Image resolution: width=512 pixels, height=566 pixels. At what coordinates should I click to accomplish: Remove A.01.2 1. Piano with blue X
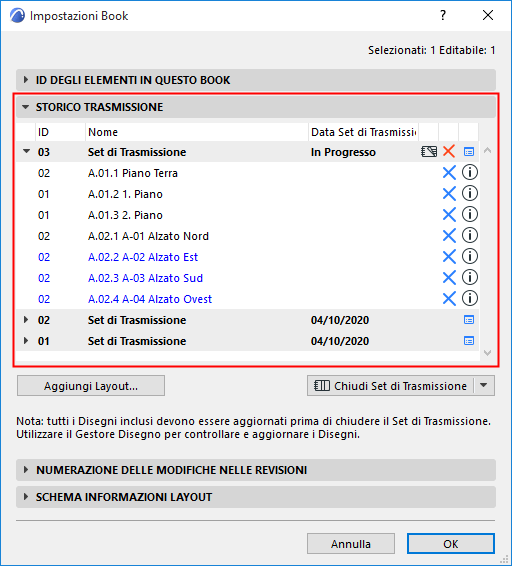click(x=449, y=193)
